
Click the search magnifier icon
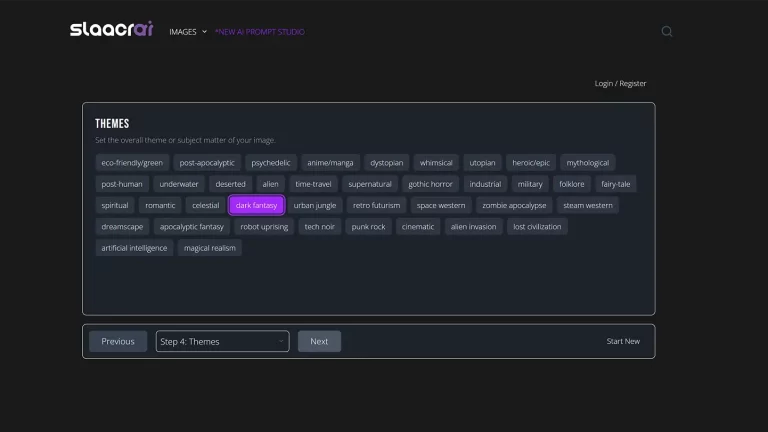(x=667, y=31)
